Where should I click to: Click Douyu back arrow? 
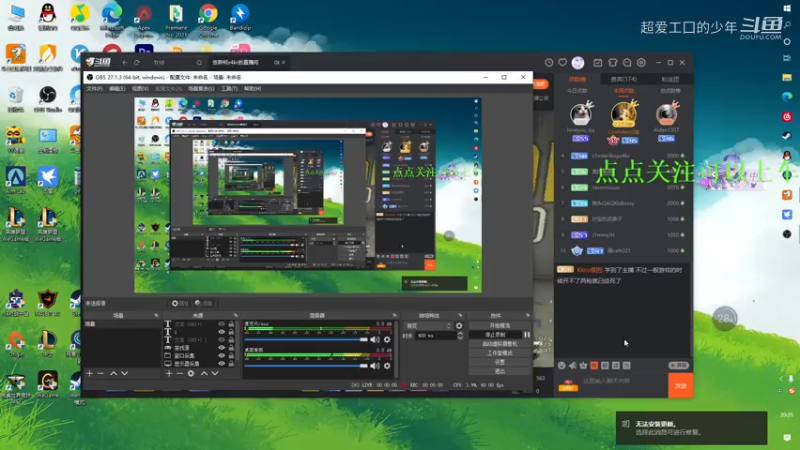(125, 62)
